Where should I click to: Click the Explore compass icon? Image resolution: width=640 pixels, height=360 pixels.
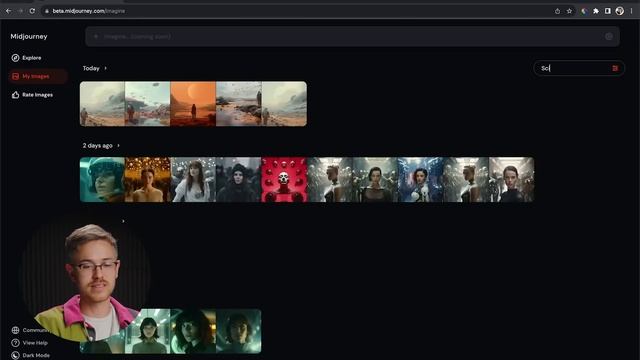point(16,58)
